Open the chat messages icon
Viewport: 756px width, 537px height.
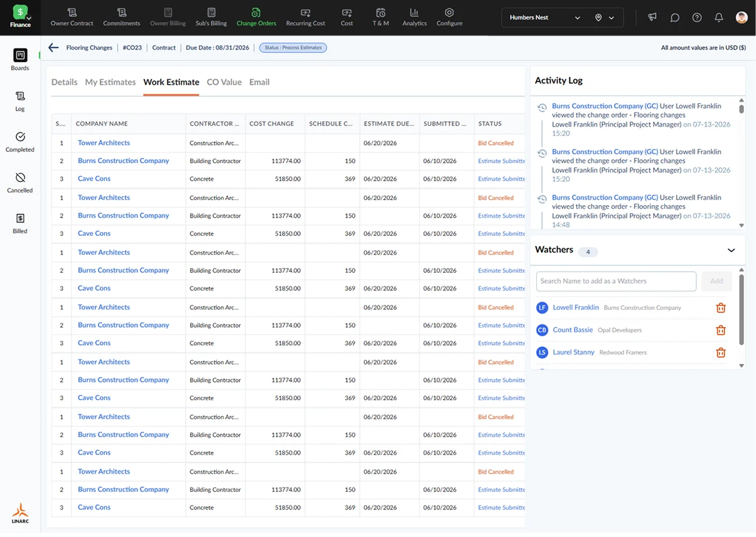coord(675,18)
